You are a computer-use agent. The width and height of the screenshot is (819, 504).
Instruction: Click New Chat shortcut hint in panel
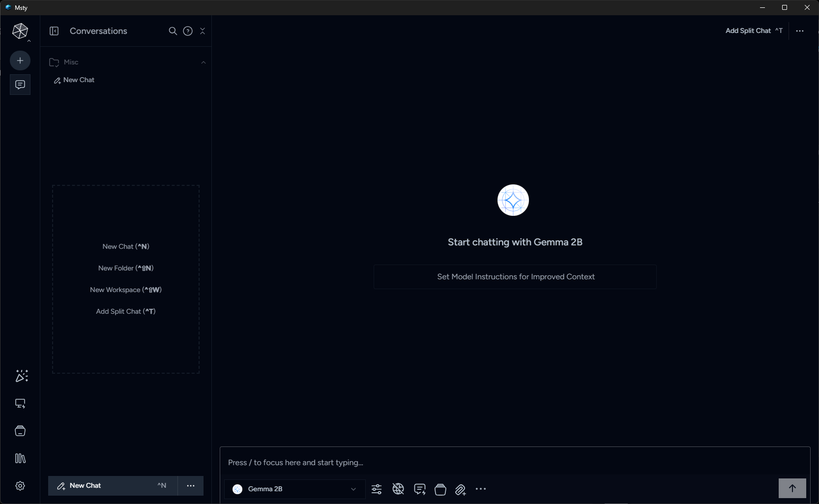click(x=126, y=246)
